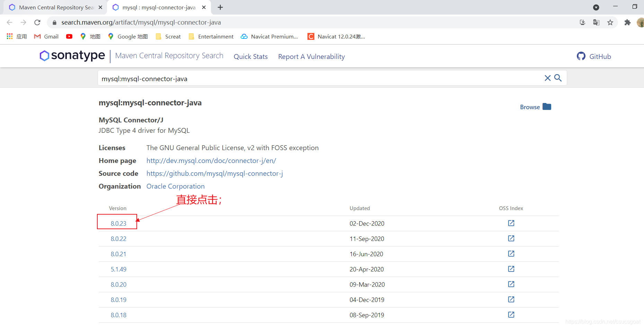The height and width of the screenshot is (328, 644).
Task: Select the date 20-Apr-2020
Action: (367, 269)
